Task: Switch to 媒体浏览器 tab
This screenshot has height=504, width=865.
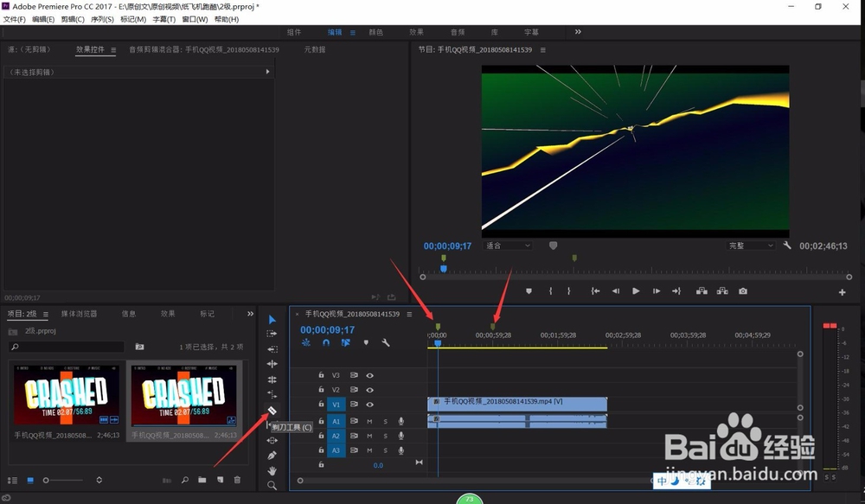Action: 79,314
